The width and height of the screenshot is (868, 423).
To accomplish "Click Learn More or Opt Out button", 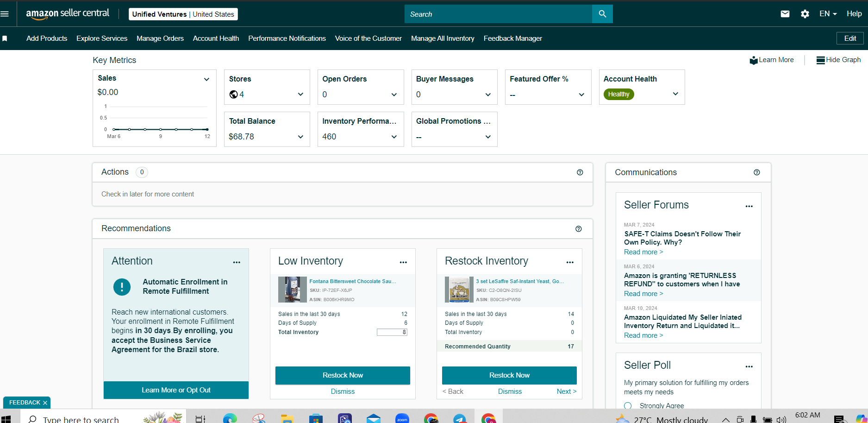I will click(176, 390).
